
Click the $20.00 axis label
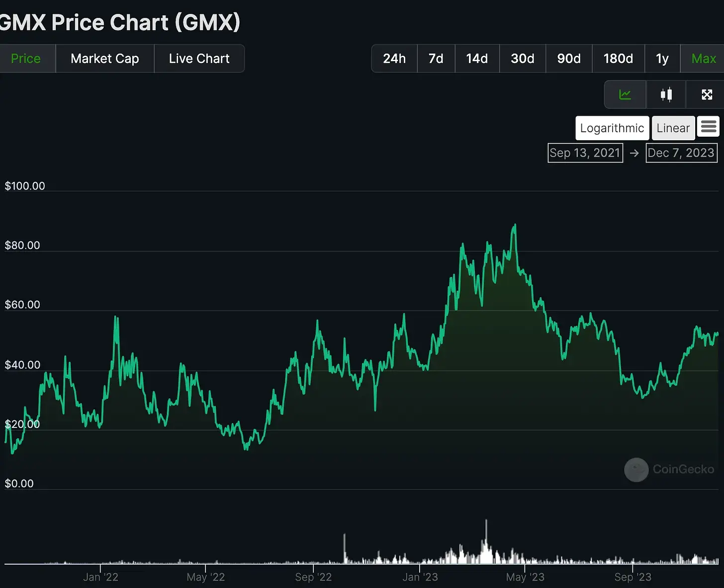pyautogui.click(x=22, y=424)
